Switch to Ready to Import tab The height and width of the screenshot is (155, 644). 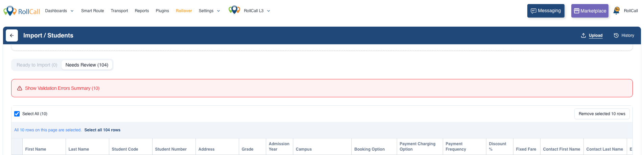click(37, 65)
